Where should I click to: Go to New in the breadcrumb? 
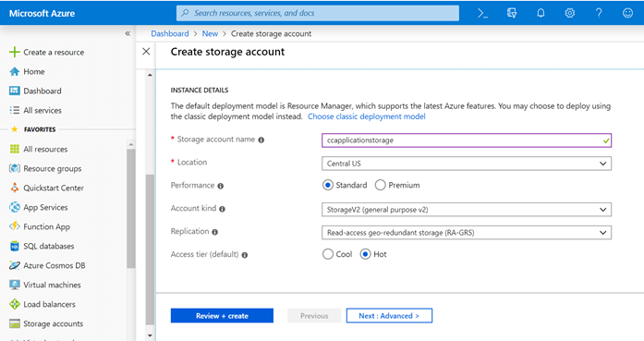[x=210, y=33]
